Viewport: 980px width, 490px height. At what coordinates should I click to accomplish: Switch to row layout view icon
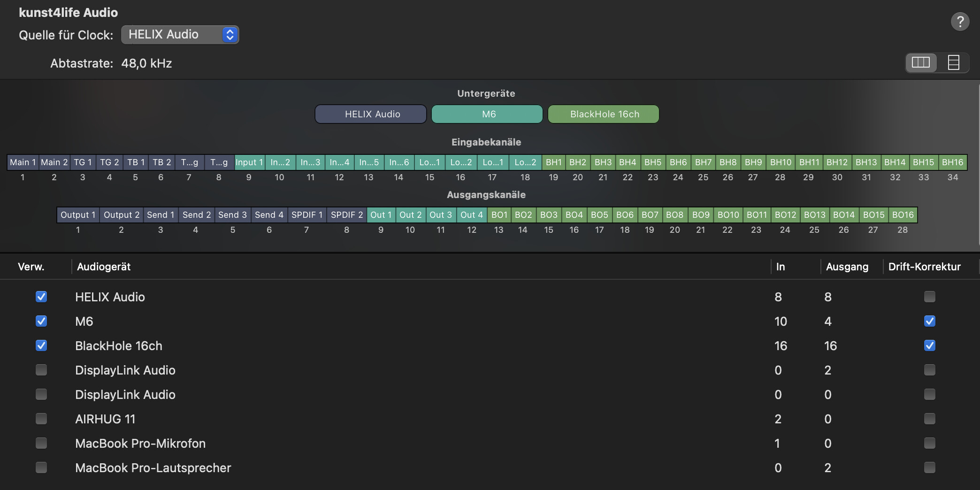pyautogui.click(x=953, y=62)
